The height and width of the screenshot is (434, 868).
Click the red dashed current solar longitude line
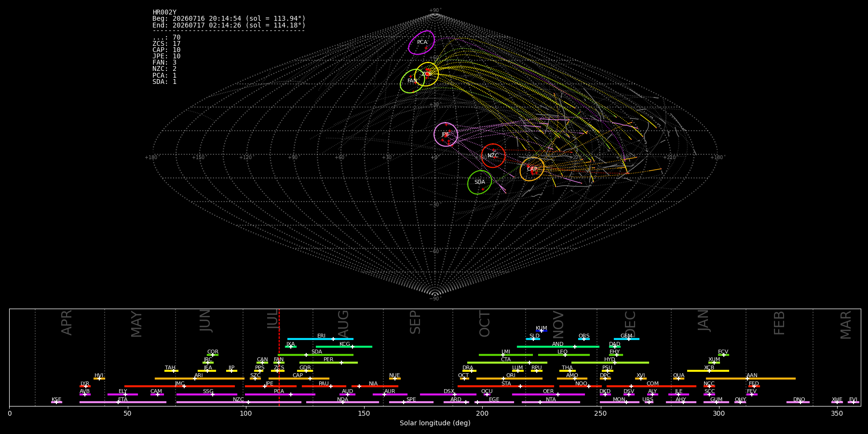[x=279, y=357]
